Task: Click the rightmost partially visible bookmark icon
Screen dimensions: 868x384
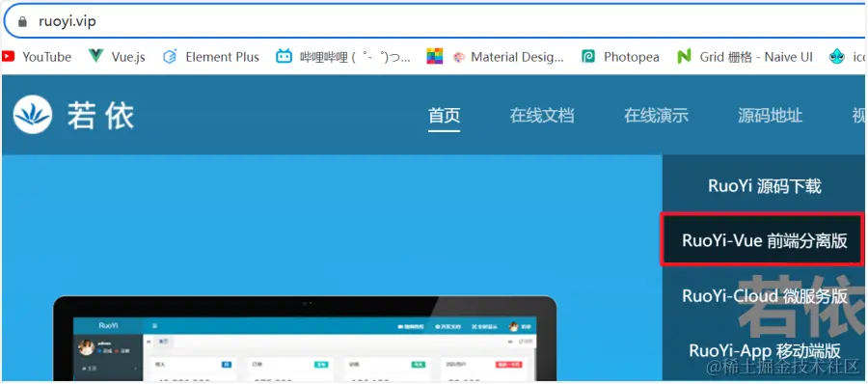Action: point(836,57)
